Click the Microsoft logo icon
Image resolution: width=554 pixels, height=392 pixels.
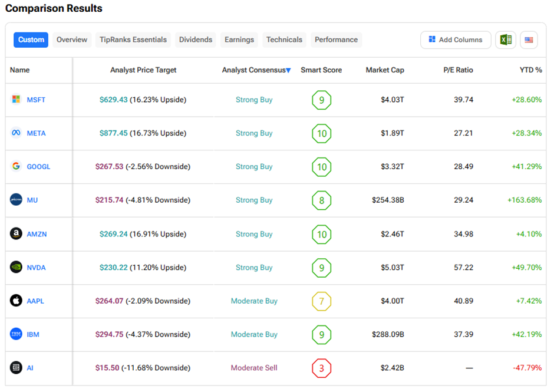tap(17, 100)
